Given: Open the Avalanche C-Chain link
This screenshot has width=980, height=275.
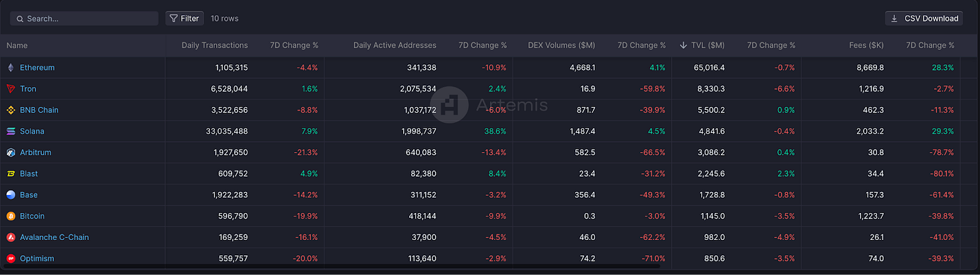Looking at the screenshot, I should tap(54, 237).
